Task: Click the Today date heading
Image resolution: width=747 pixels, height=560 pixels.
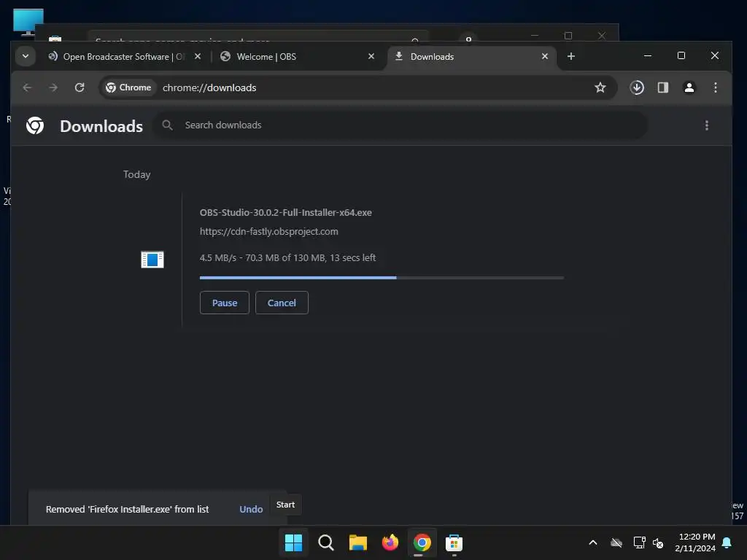Action: 136,175
